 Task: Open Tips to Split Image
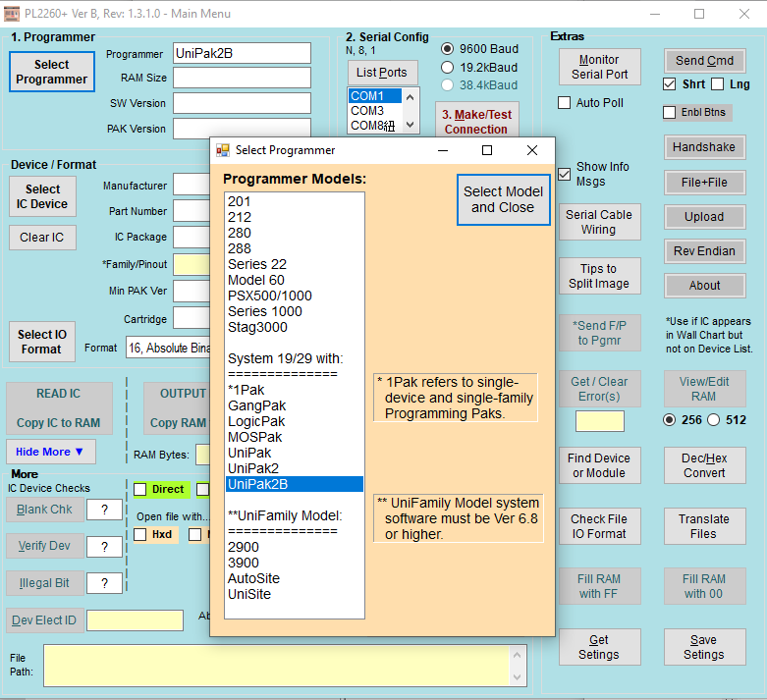tap(600, 276)
